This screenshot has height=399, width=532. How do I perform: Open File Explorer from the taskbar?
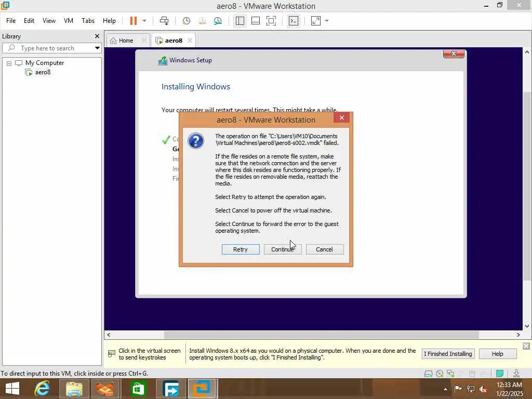[74, 389]
